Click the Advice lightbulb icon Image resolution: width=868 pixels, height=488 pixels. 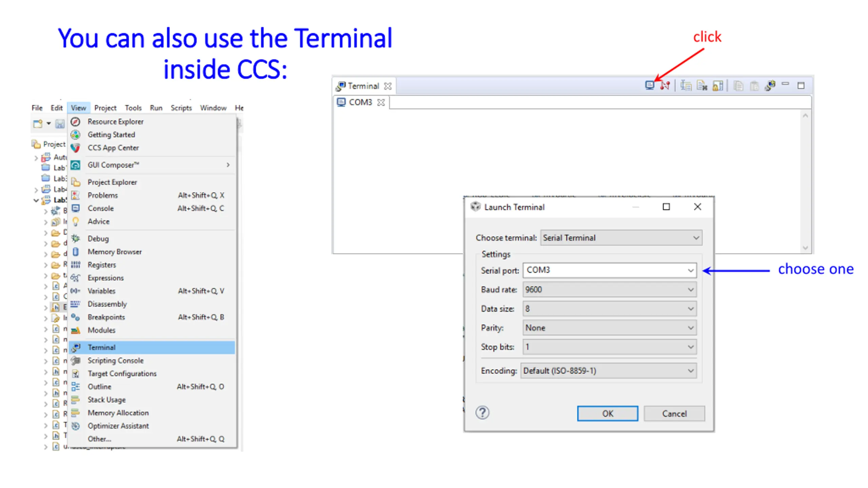click(x=76, y=222)
